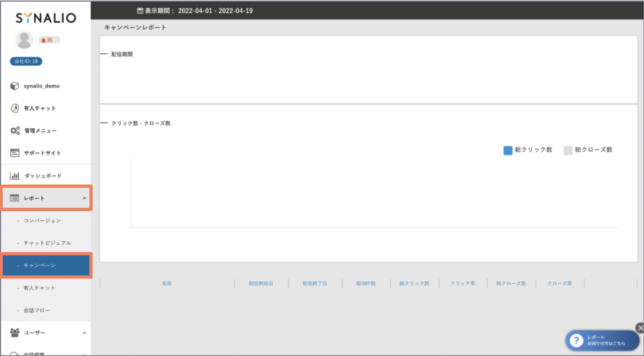Click the 有人チャット headset icon
The width and height of the screenshot is (644, 356).
click(x=15, y=108)
